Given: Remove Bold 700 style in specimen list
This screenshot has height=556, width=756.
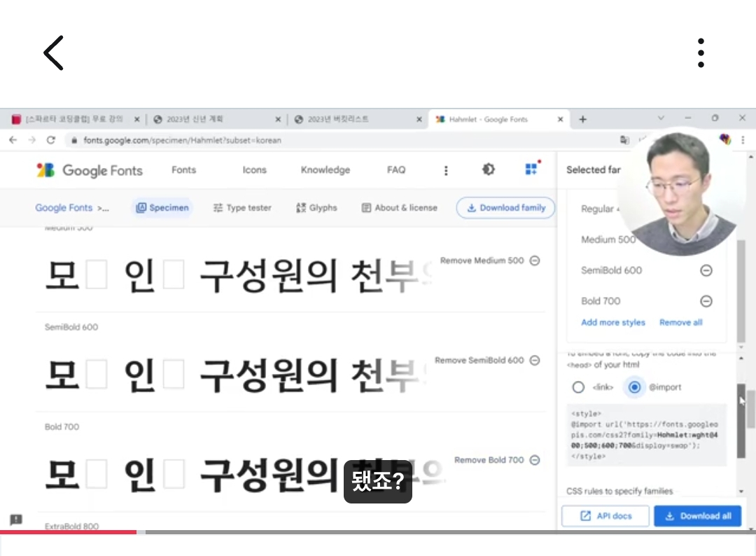Looking at the screenshot, I should [535, 460].
